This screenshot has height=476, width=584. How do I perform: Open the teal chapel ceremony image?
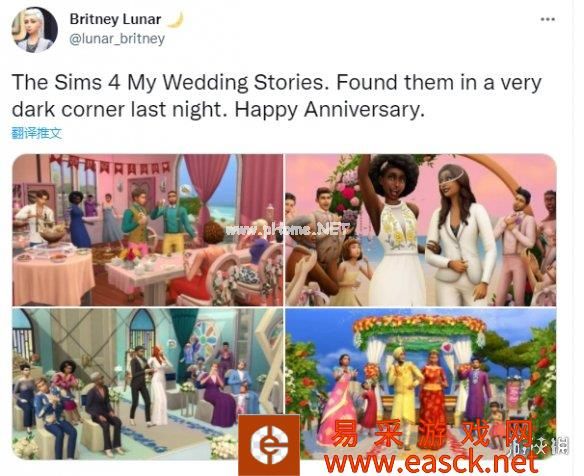(147, 384)
